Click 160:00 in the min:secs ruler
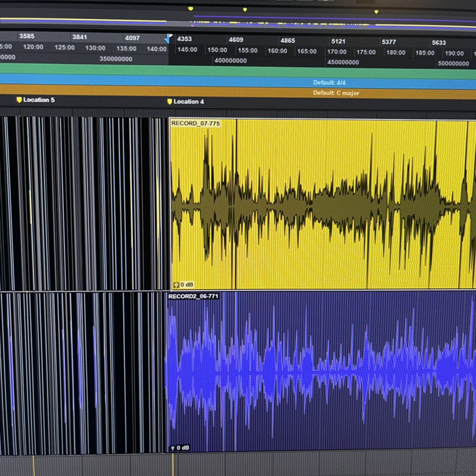 point(277,51)
